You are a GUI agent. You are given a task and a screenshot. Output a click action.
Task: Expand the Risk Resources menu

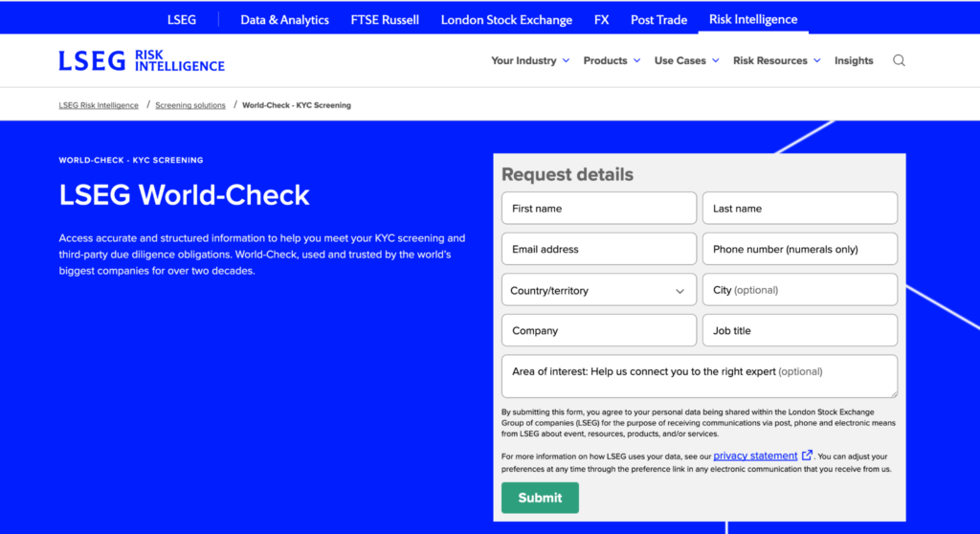777,60
